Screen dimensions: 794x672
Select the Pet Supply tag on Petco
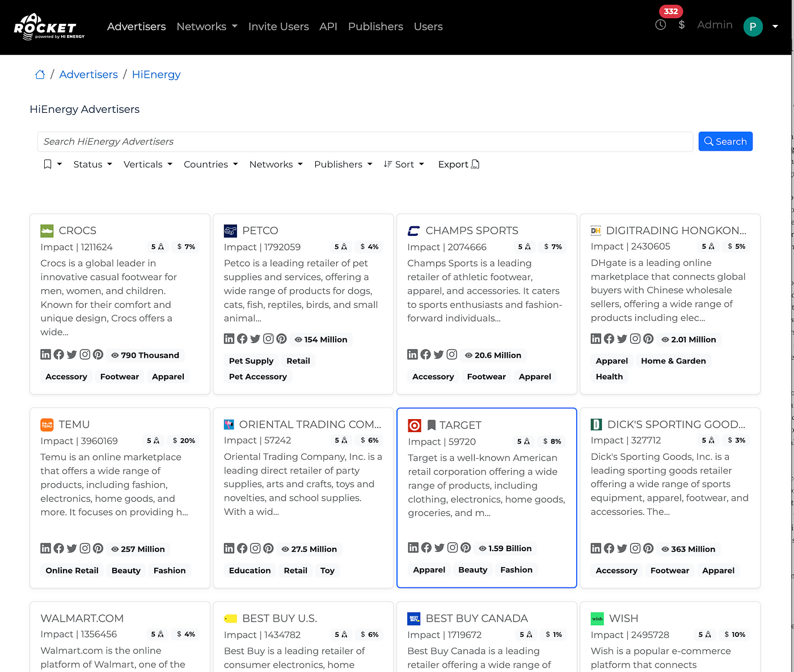pos(251,361)
